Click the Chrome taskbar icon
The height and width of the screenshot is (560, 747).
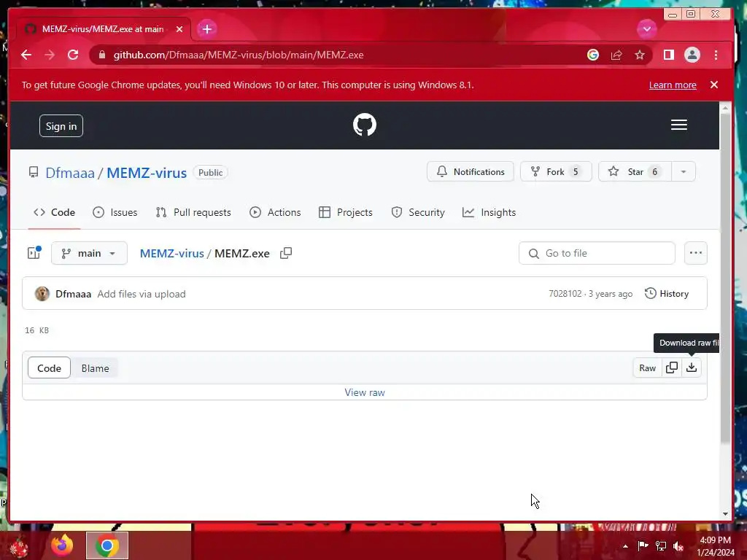(107, 545)
